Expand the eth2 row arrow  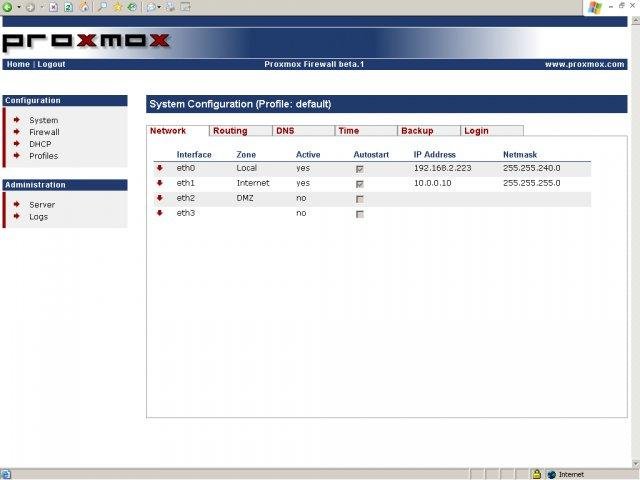pyautogui.click(x=160, y=198)
